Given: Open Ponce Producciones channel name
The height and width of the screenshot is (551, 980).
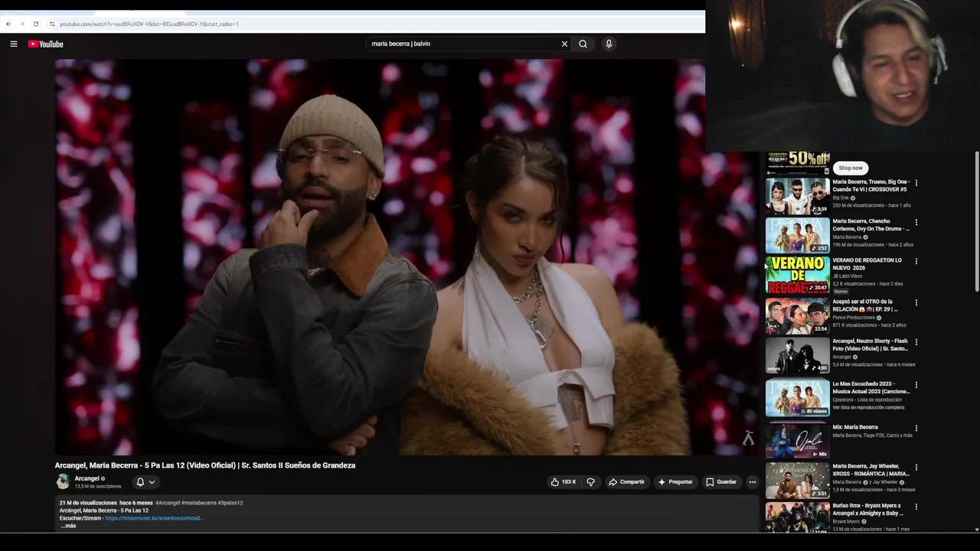Looking at the screenshot, I should point(854,318).
